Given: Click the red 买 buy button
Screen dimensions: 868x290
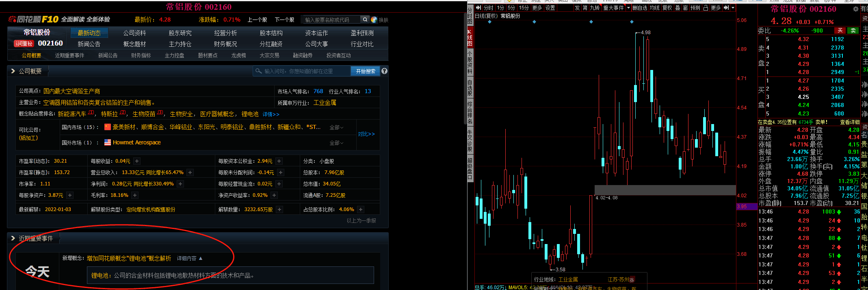Looking at the screenshot, I should point(840,31).
